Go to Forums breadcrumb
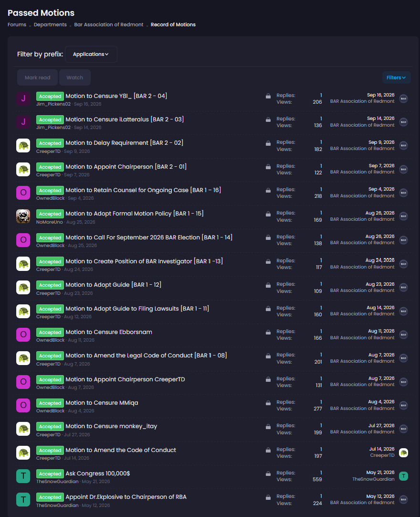The image size is (420, 517). (17, 24)
